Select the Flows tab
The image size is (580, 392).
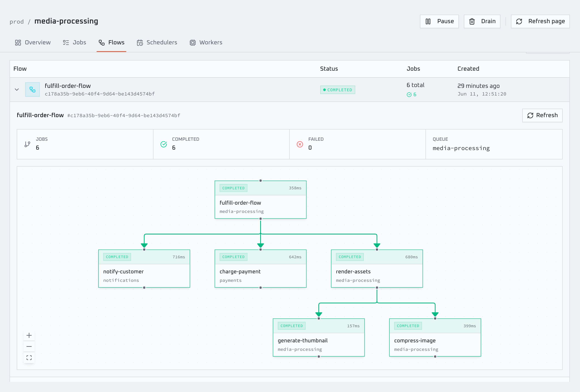pyautogui.click(x=111, y=42)
